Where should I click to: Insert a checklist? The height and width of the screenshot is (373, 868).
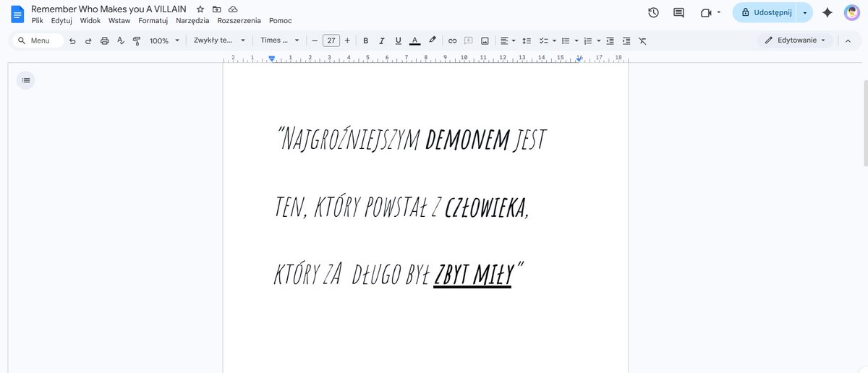coord(544,40)
